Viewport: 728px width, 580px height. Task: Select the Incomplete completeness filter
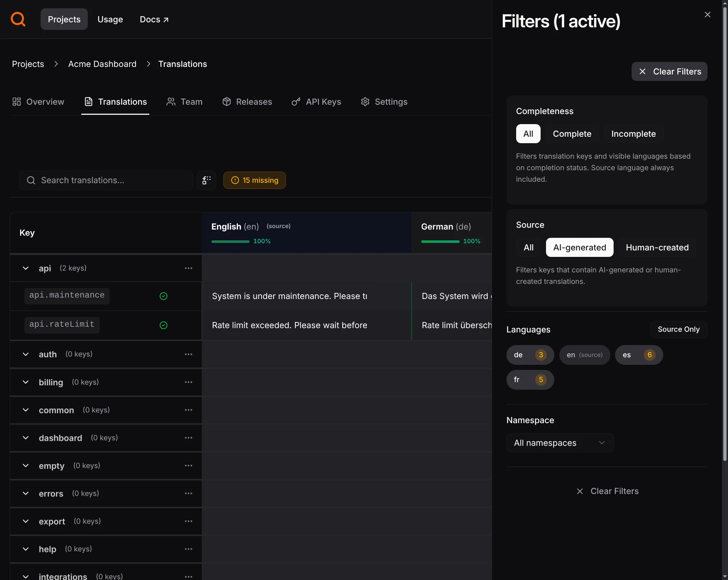[633, 133]
